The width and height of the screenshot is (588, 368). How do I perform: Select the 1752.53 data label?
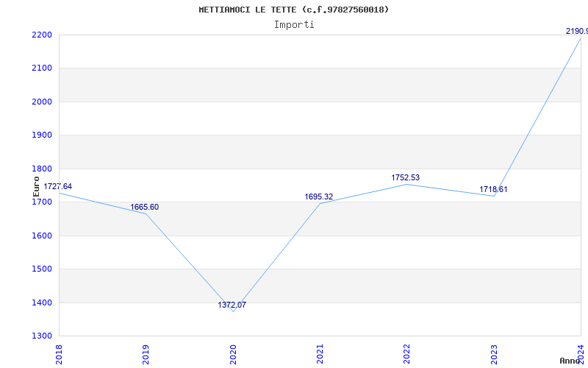pyautogui.click(x=405, y=178)
